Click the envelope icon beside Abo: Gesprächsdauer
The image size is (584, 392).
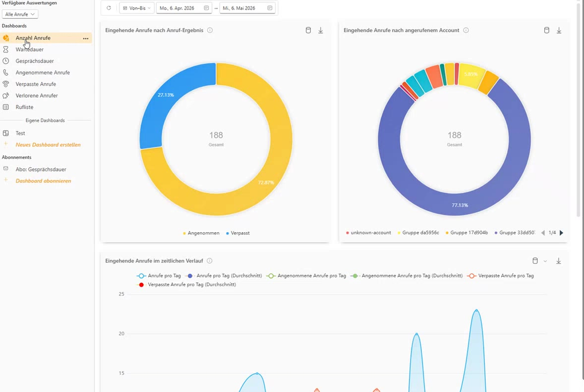(5, 168)
